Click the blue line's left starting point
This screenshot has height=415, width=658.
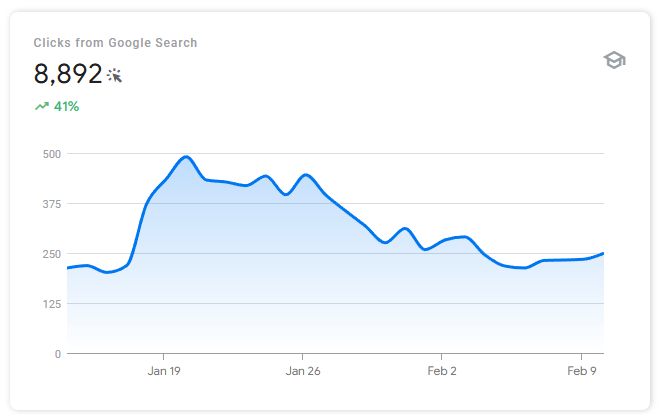[x=68, y=268]
